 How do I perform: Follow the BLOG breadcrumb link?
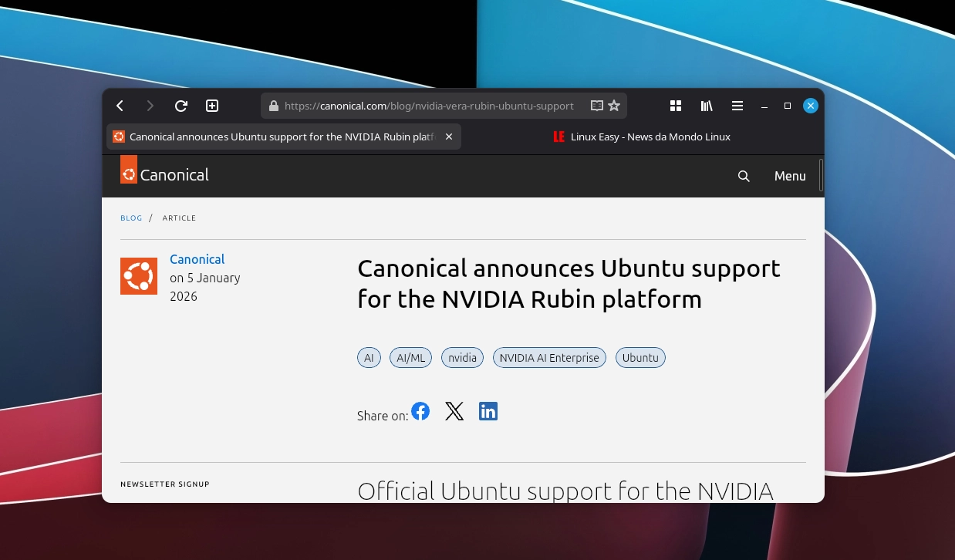pos(131,218)
